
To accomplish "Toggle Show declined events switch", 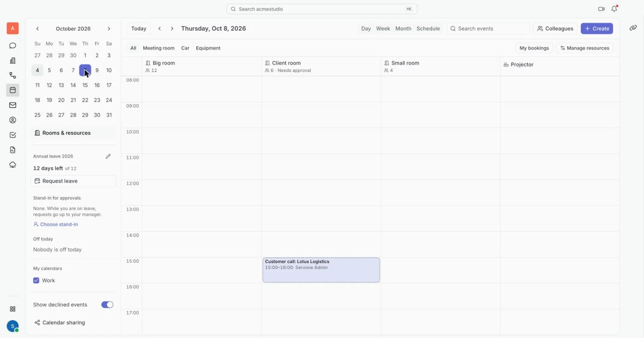I will click(x=107, y=305).
